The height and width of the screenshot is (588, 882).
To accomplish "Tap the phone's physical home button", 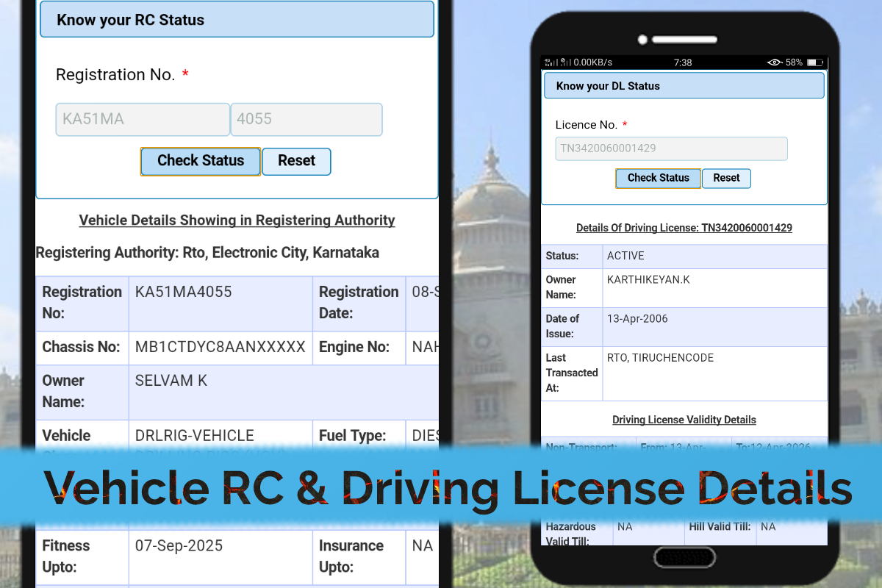I will tap(684, 557).
